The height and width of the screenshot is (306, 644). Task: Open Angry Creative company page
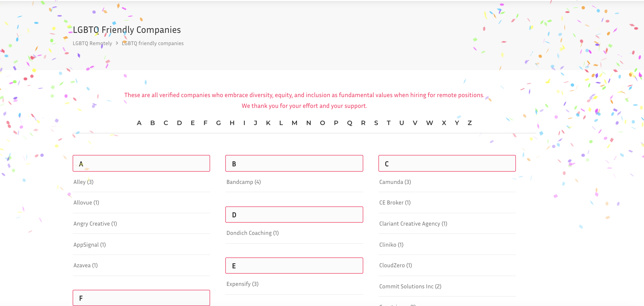click(x=95, y=224)
